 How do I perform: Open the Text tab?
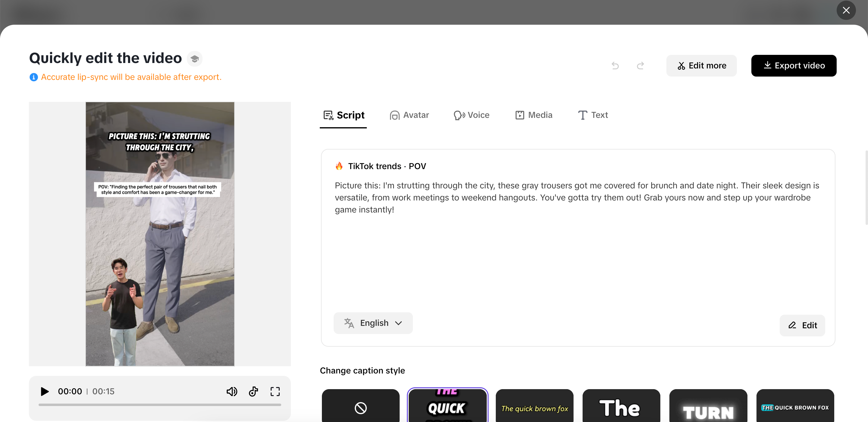tap(593, 115)
